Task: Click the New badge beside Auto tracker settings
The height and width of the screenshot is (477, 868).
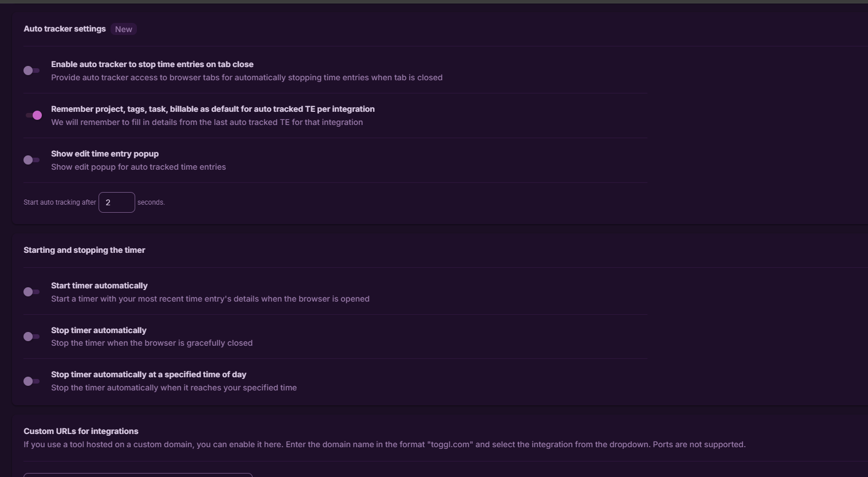Action: (124, 29)
